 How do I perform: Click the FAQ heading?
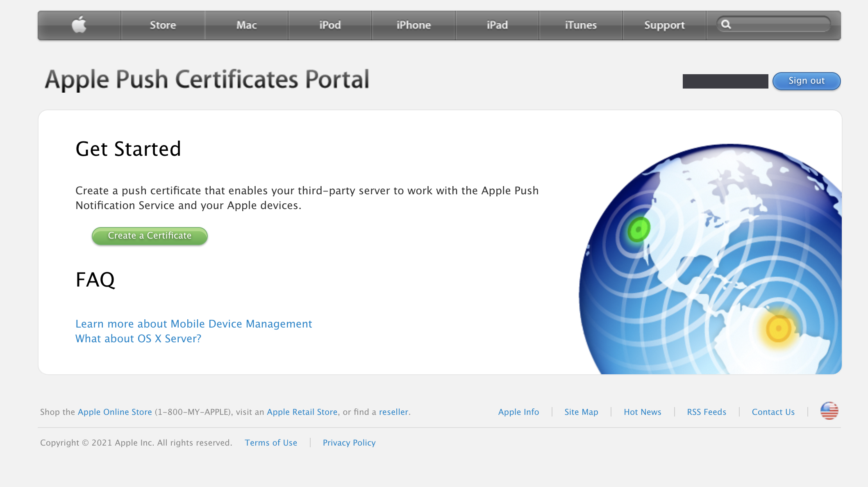click(x=95, y=280)
